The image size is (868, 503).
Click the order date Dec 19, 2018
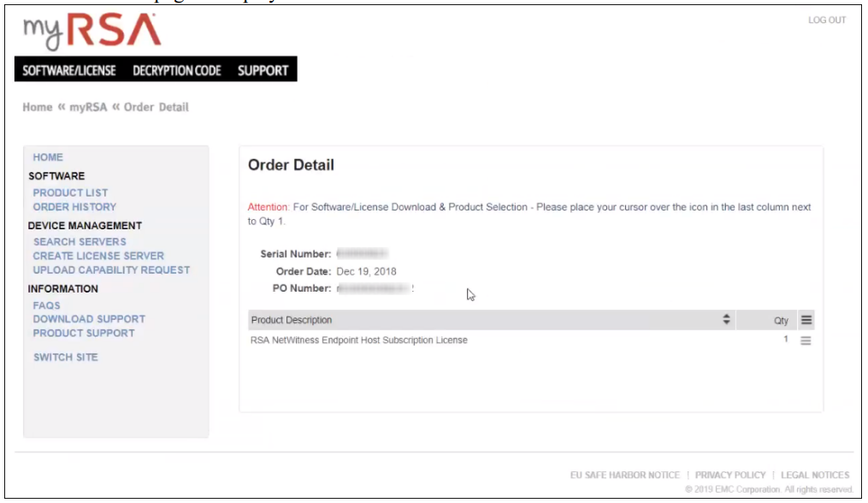tap(366, 271)
